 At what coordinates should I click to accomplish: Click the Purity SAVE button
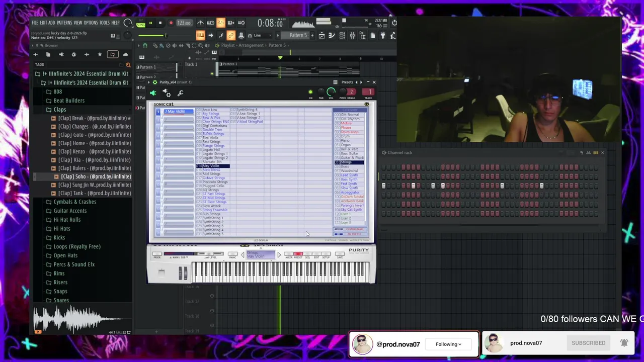(340, 254)
